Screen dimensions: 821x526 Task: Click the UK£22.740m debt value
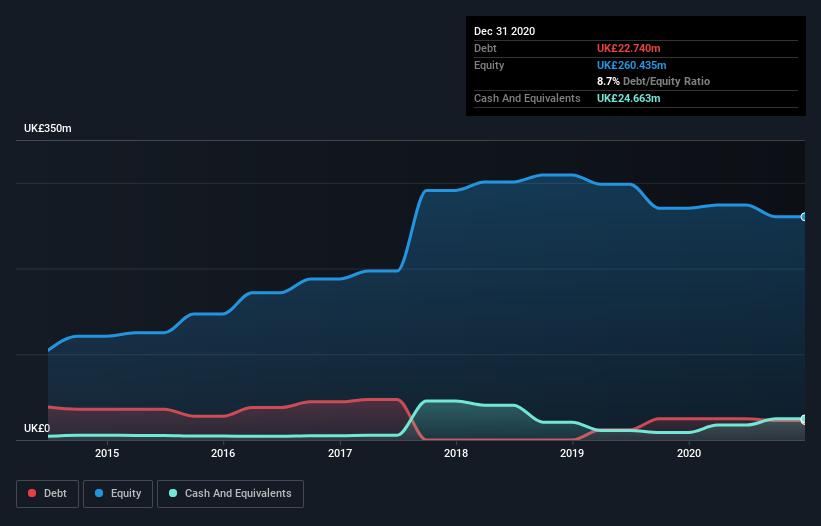coord(628,48)
